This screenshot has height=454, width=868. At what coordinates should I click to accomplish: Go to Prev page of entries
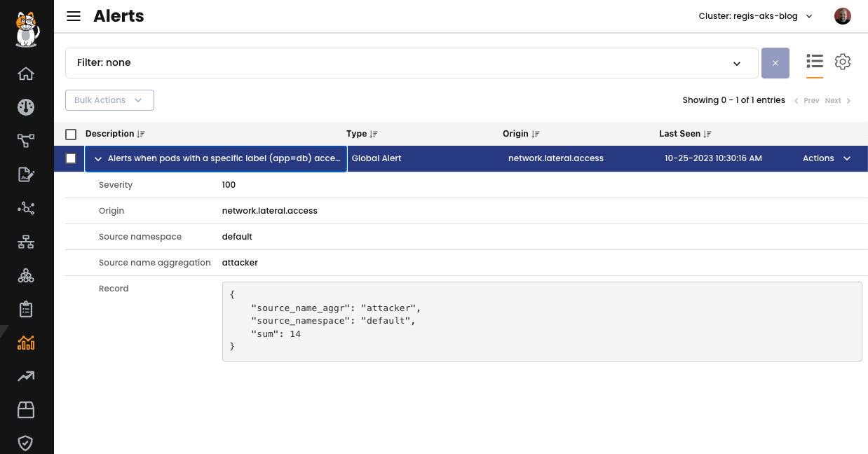(806, 101)
